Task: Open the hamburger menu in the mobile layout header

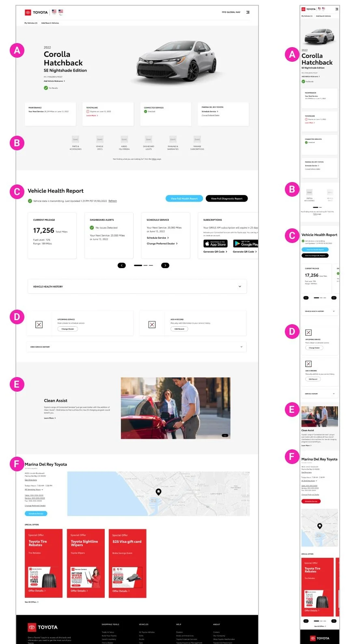Action: [336, 9]
